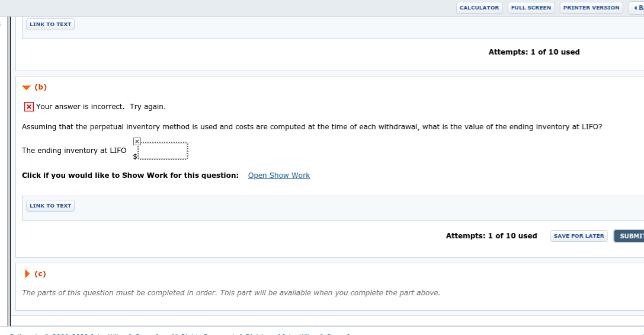Collapse part (b) with the orange triangle
Viewport: 644px width, 335px height.
tap(26, 88)
